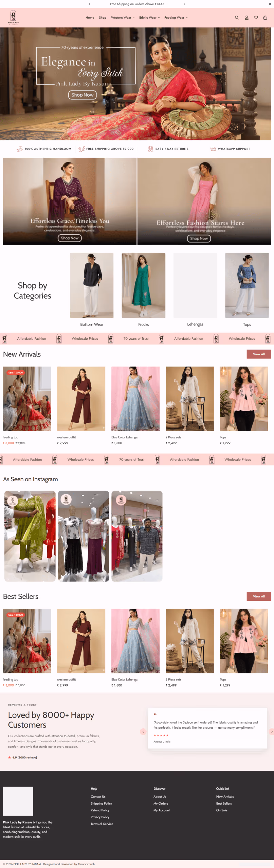The width and height of the screenshot is (274, 868).
Task: Open the Tops category image
Action: 247,285
